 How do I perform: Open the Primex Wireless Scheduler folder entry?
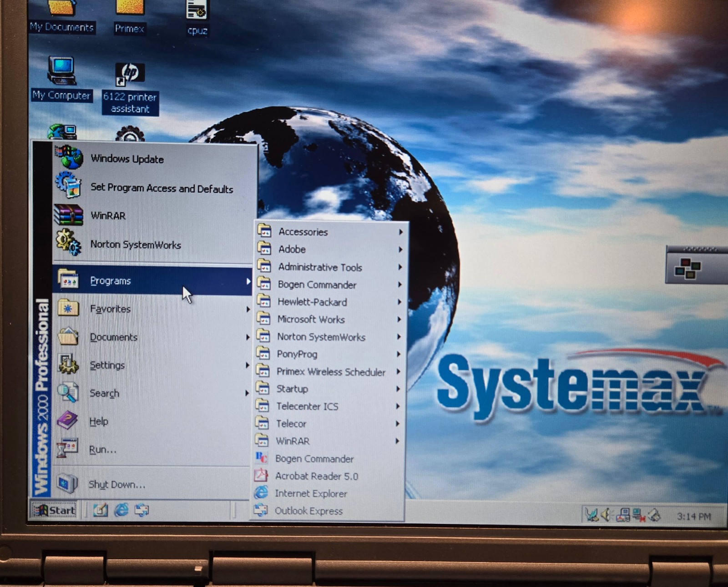330,371
